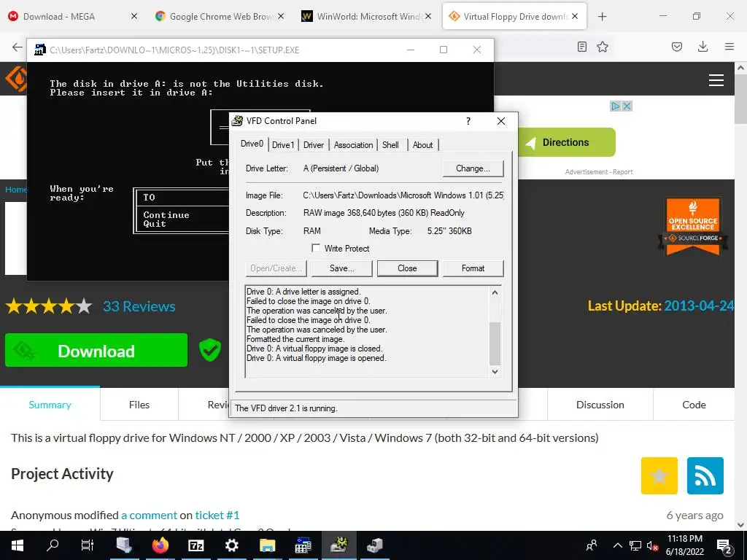747x560 pixels.
Task: Open Firefox from the taskbar
Action: pyautogui.click(x=160, y=545)
